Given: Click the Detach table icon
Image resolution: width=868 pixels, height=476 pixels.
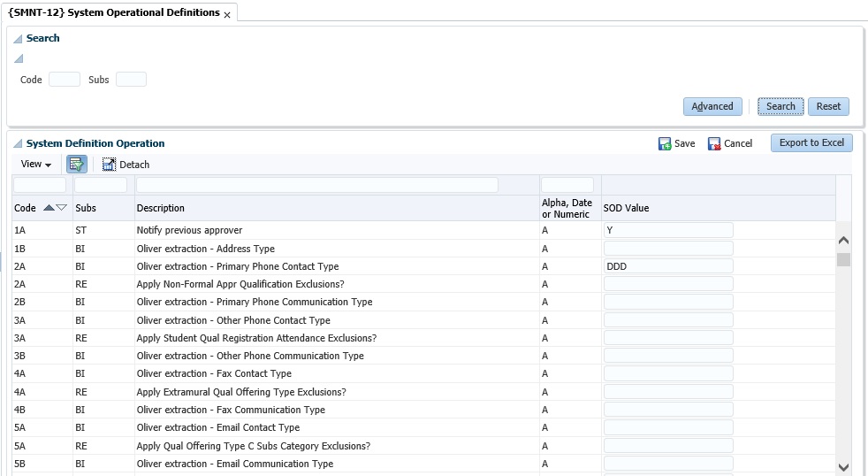Looking at the screenshot, I should 109,164.
